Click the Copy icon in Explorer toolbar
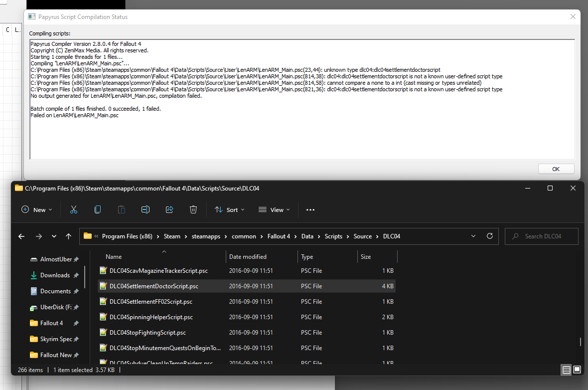This screenshot has width=588, height=390. pos(98,209)
